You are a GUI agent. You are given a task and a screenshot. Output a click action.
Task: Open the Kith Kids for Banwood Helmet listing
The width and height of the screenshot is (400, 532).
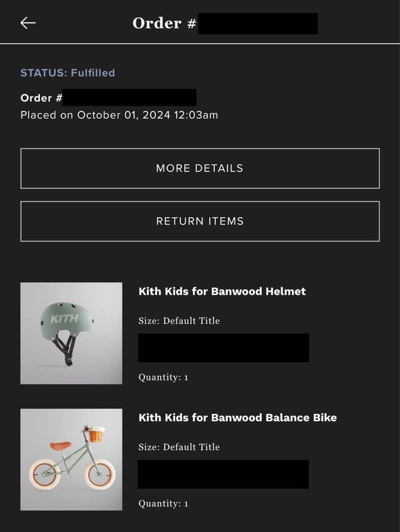tap(223, 291)
